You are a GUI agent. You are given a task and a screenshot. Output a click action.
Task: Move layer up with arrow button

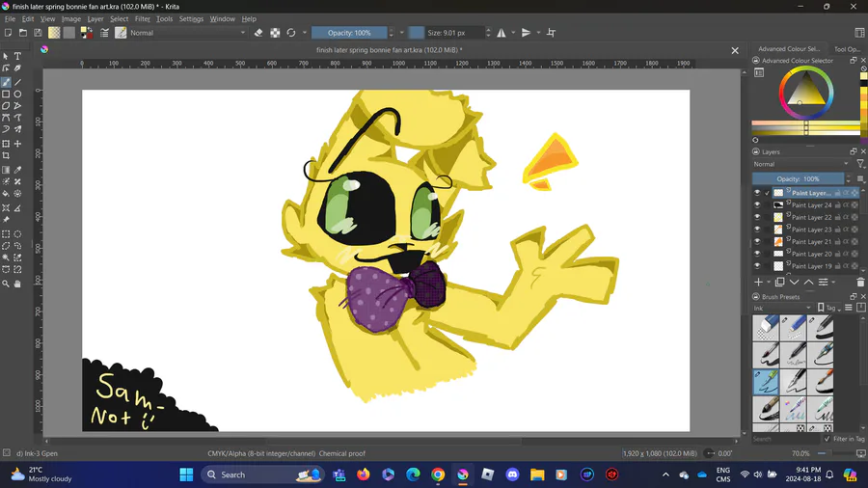coord(809,283)
